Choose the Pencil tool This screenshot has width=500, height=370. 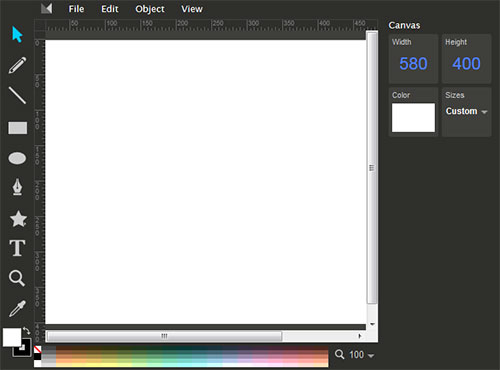point(17,65)
